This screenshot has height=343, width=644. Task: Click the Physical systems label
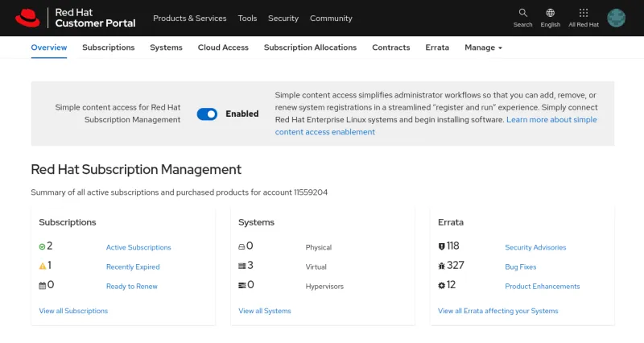coord(318,247)
